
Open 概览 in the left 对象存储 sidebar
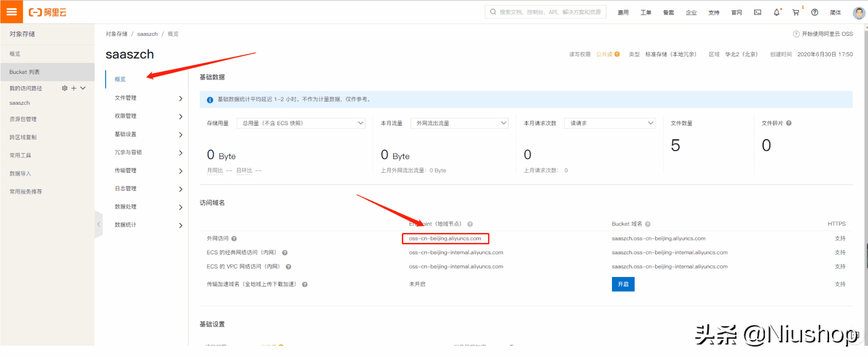pos(15,54)
